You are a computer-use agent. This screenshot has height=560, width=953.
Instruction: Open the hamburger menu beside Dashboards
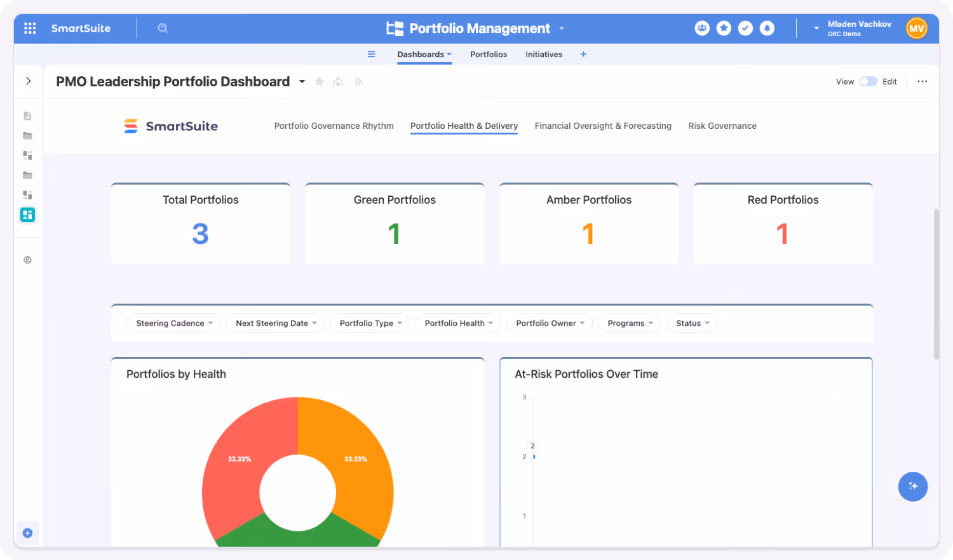coord(371,54)
